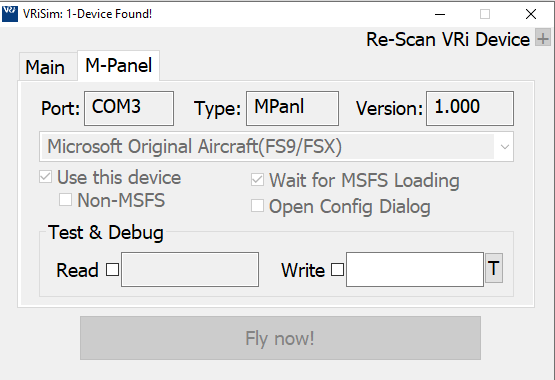Minimize the VRiSim window
Viewport: 555px width, 380px height.
tap(440, 15)
